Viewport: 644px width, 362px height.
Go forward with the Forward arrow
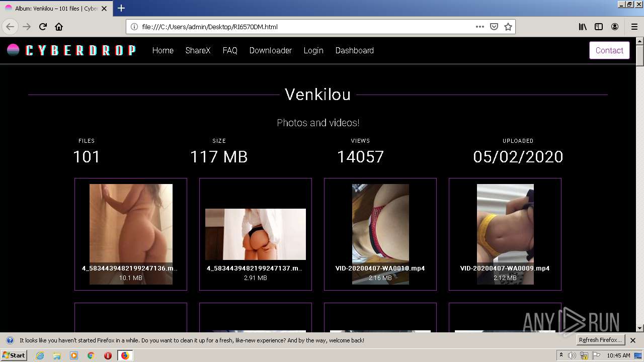[27, 27]
